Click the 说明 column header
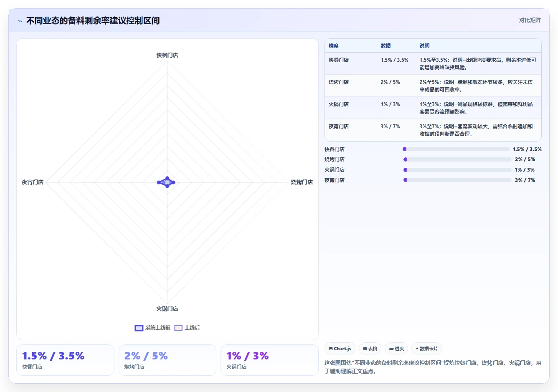 [x=424, y=46]
